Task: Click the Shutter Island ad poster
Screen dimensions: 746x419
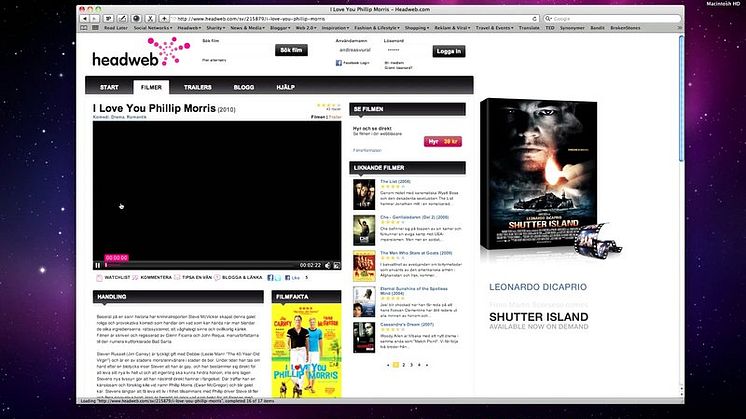Action: point(539,174)
